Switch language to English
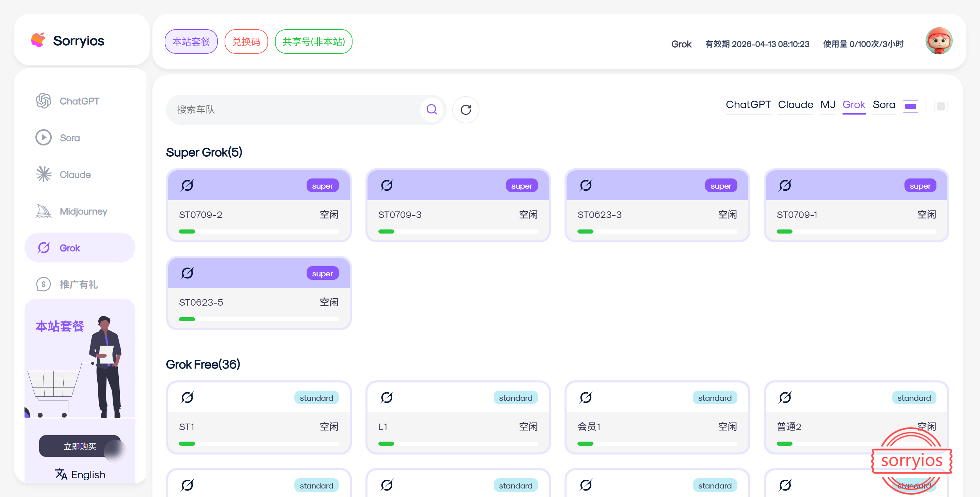980x497 pixels. (80, 475)
